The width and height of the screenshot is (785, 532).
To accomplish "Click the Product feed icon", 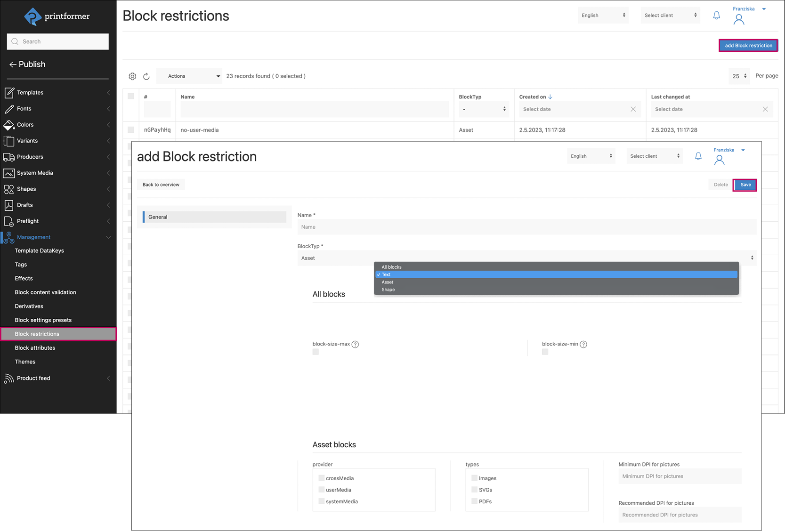I will (x=9, y=379).
